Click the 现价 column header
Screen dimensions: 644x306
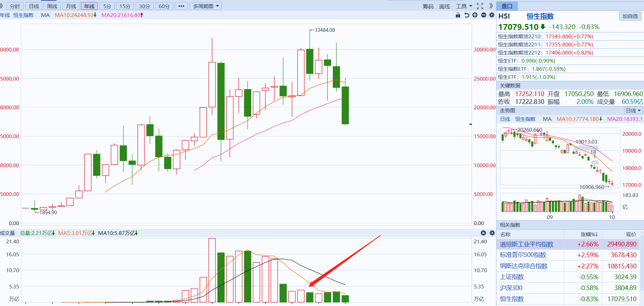pyautogui.click(x=631, y=234)
